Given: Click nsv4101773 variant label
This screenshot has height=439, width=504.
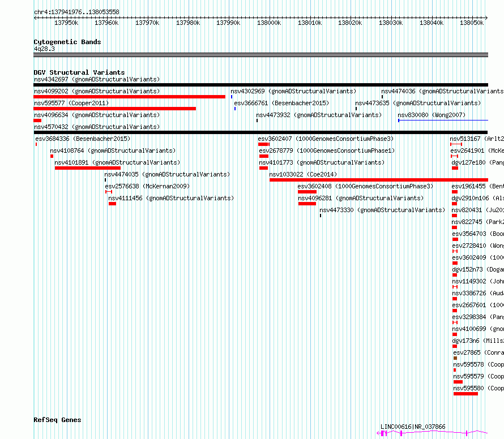Looking at the screenshot, I should tap(322, 162).
